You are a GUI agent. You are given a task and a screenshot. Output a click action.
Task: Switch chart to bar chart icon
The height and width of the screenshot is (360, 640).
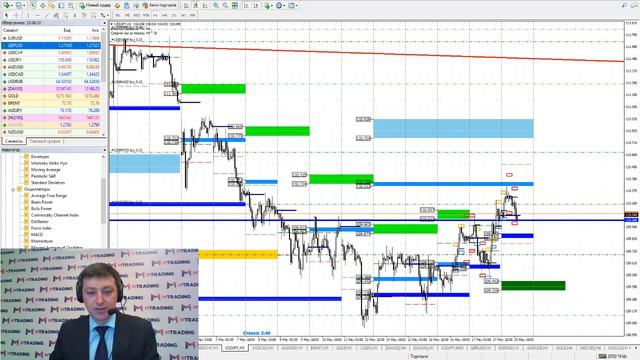[186, 6]
